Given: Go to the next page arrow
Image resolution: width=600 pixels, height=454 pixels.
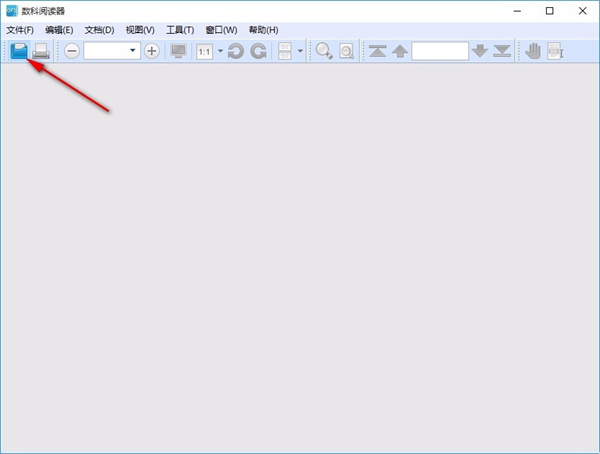Looking at the screenshot, I should (480, 51).
